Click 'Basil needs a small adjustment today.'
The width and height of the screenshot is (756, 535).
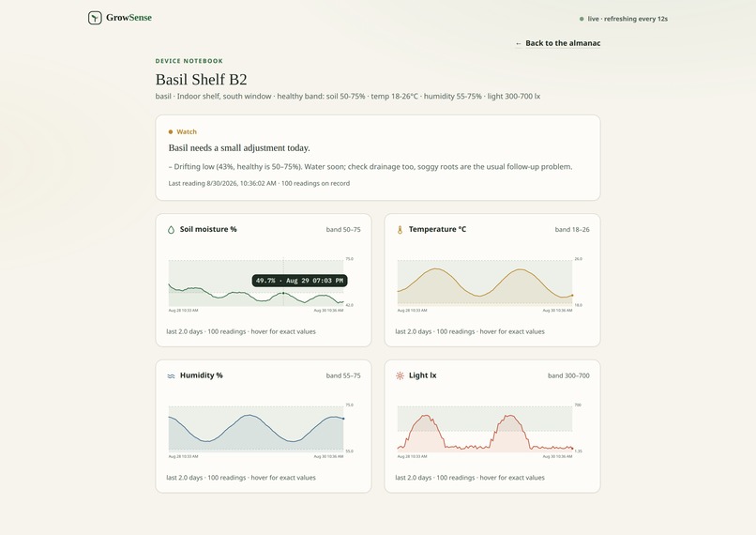pos(239,147)
